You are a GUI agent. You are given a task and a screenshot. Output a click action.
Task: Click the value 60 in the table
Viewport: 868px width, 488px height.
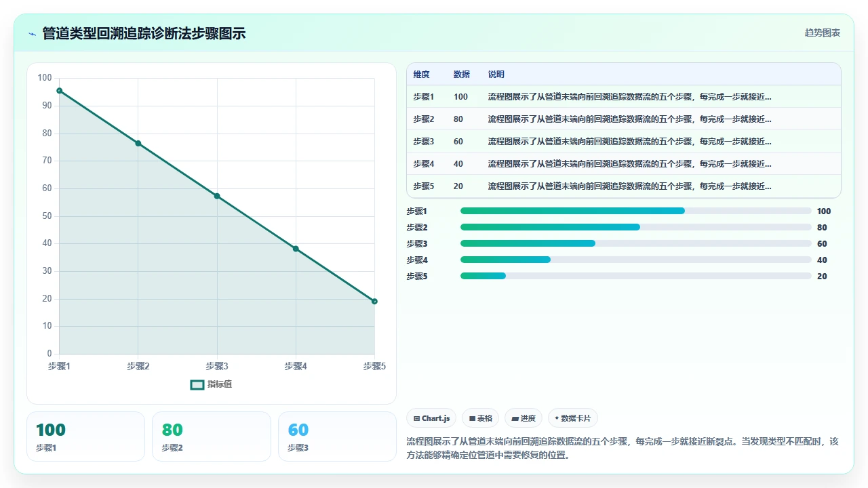coord(458,142)
